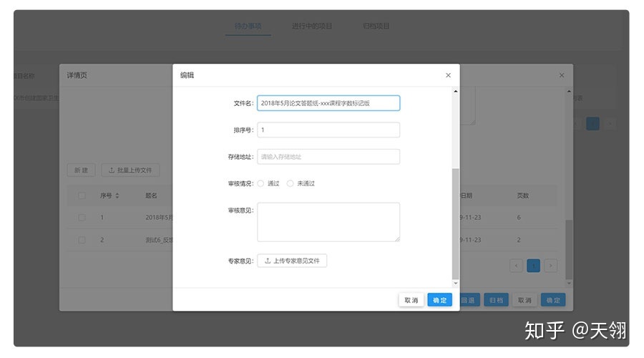This screenshot has height=358, width=644.
Task: Select page 1 in background page pagination
Action: coord(592,123)
